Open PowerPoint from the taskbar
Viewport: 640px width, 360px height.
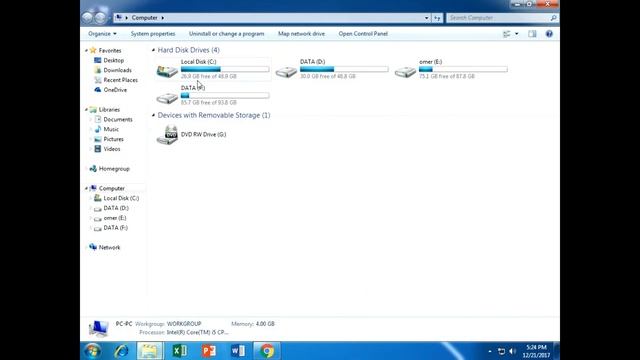(209, 351)
